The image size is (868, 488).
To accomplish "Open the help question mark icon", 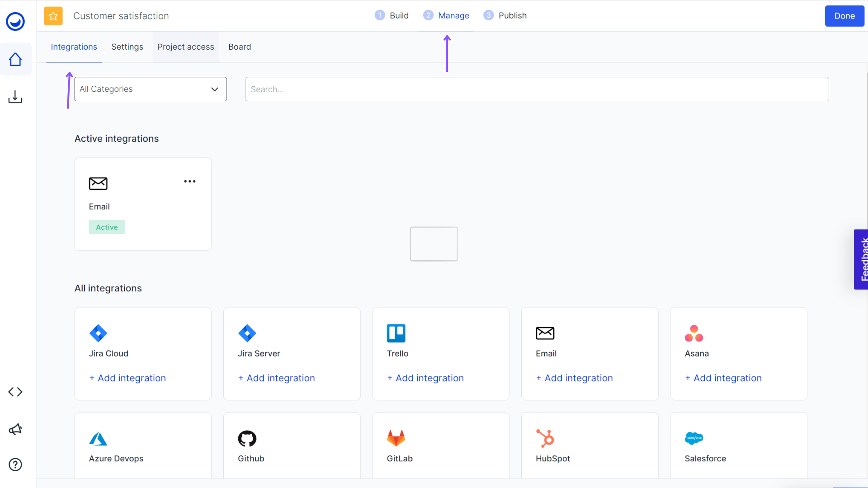I will pos(15,465).
